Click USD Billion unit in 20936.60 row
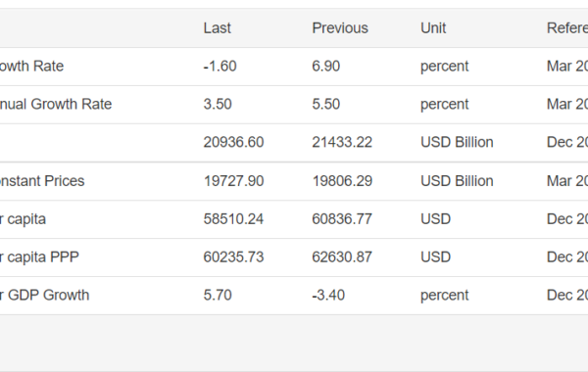Image resolution: width=588 pixels, height=372 pixels. click(x=457, y=142)
